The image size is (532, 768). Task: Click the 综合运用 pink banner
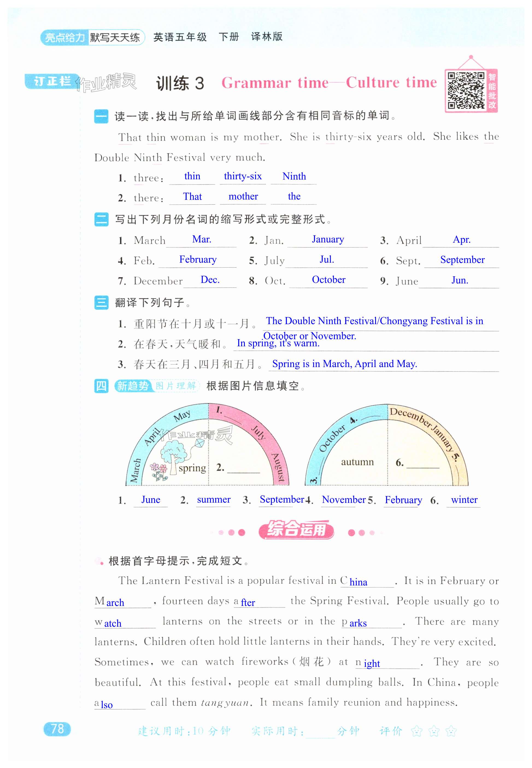coord(296,530)
